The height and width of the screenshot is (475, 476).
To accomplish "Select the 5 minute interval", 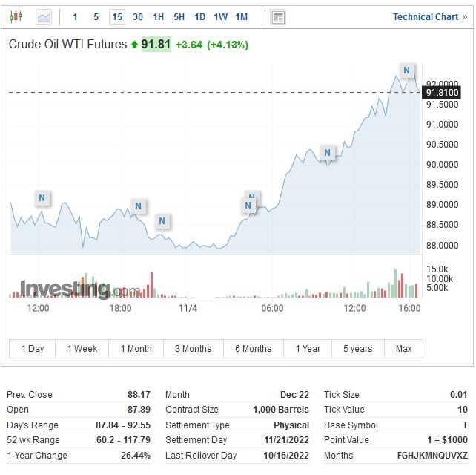I will (x=96, y=16).
